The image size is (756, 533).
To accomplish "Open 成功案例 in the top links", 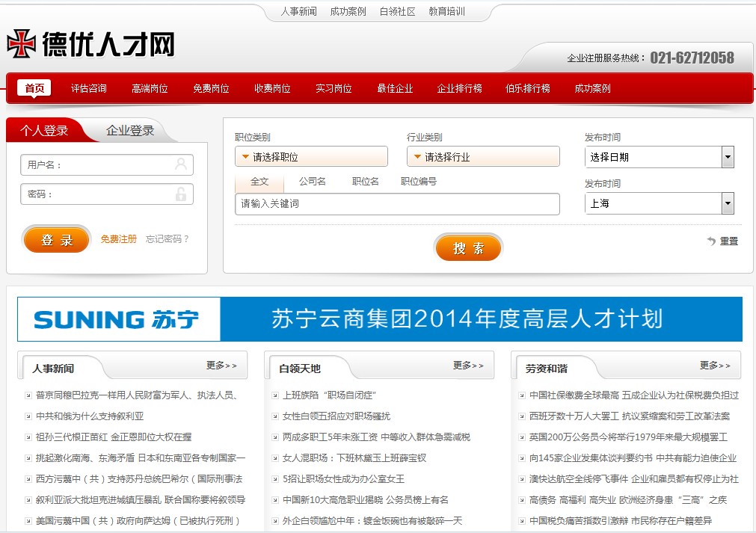I will (348, 11).
